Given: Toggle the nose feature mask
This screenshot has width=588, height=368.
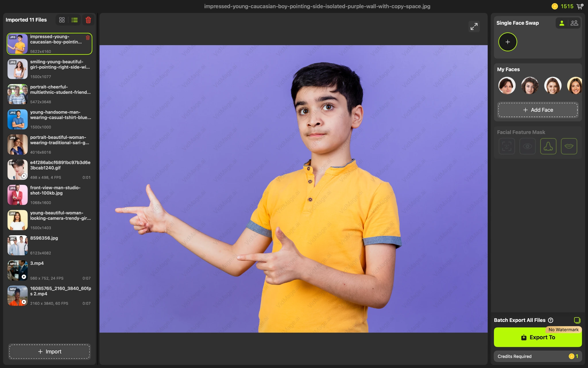Looking at the screenshot, I should [x=548, y=146].
